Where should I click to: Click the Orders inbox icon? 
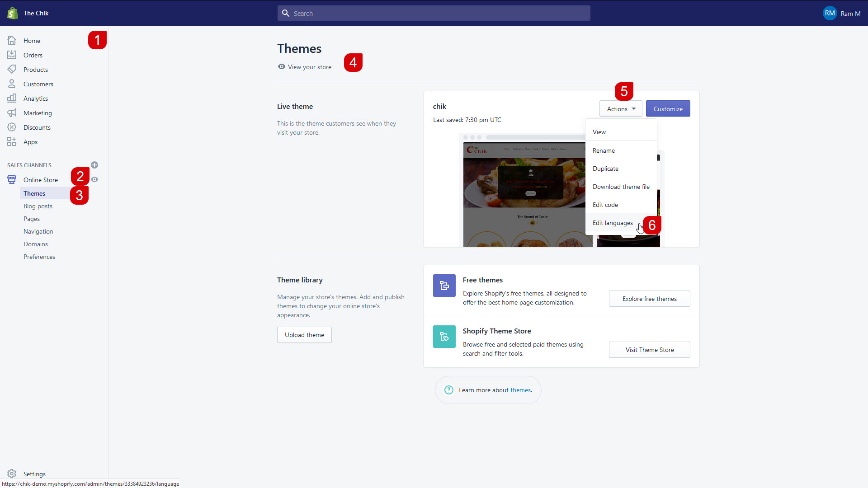(12, 55)
